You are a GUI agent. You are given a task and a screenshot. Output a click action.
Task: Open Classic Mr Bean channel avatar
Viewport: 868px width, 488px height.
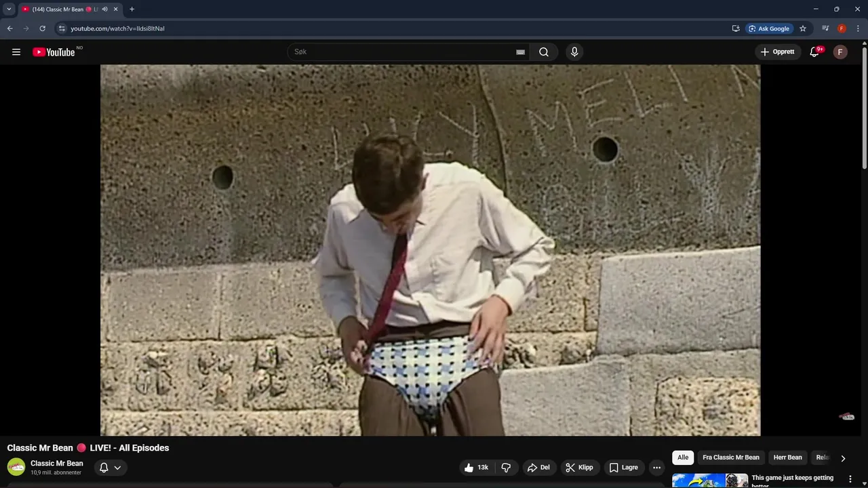[x=16, y=467]
